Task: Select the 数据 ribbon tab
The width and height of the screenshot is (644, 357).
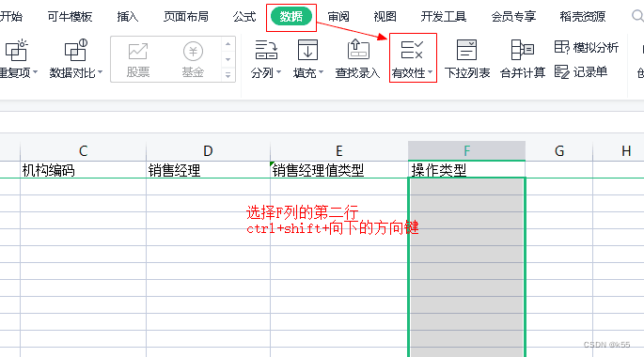Action: [x=291, y=17]
